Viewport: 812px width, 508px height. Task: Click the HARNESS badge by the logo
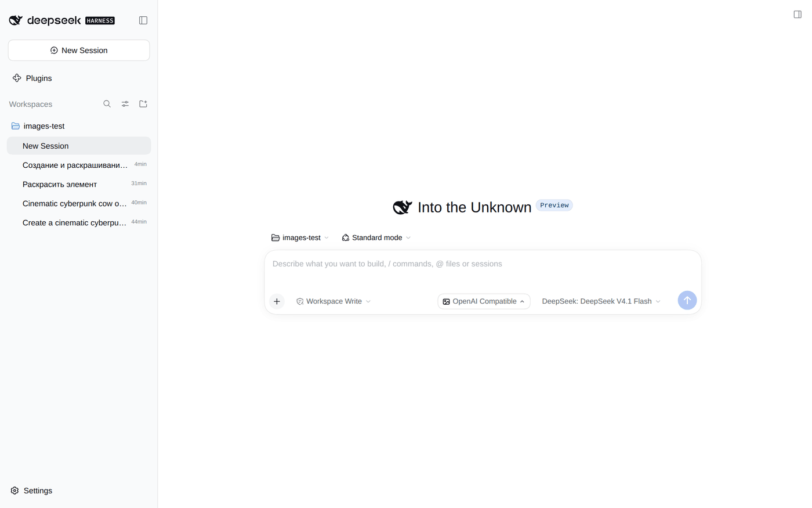point(100,20)
